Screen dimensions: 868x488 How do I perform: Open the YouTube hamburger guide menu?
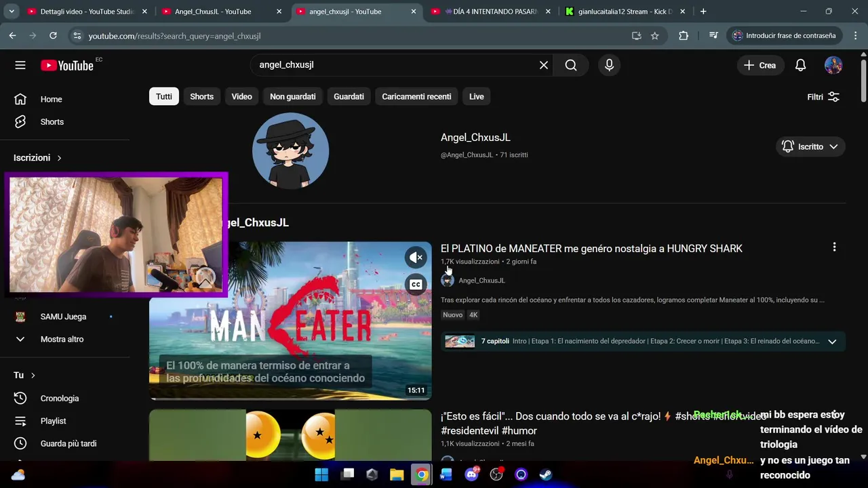[x=20, y=65]
